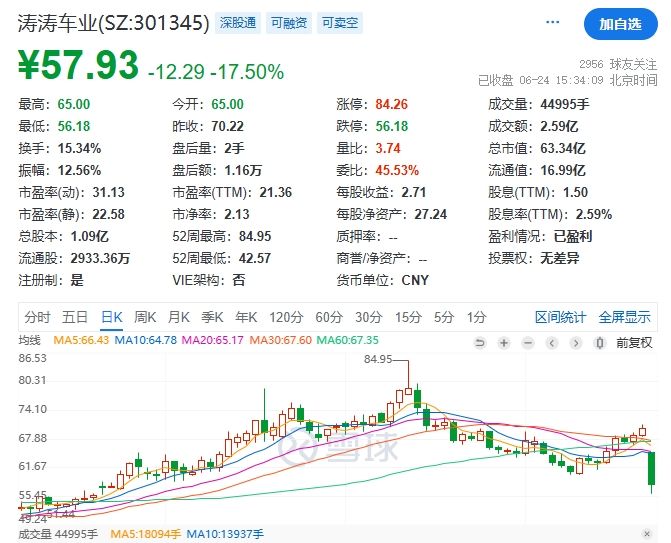Click the 总市值 value 63.34亿
Image resolution: width=671 pixels, height=543 pixels.
[563, 148]
